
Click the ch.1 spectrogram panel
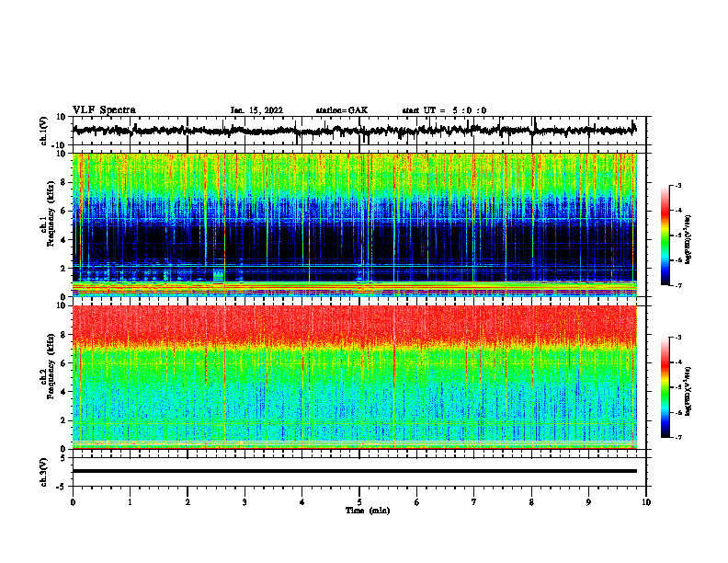pyautogui.click(x=355, y=224)
